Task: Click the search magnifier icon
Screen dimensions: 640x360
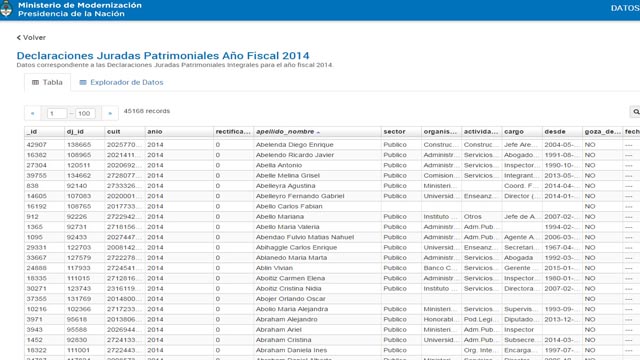Action: (x=636, y=111)
